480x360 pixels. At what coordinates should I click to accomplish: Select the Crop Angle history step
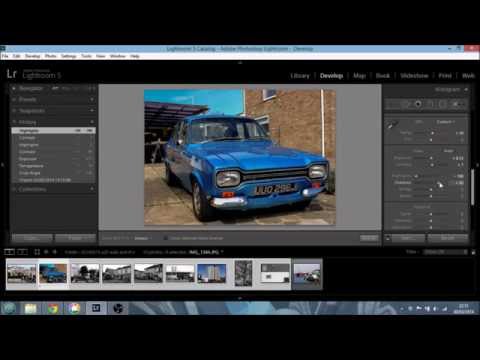point(53,173)
